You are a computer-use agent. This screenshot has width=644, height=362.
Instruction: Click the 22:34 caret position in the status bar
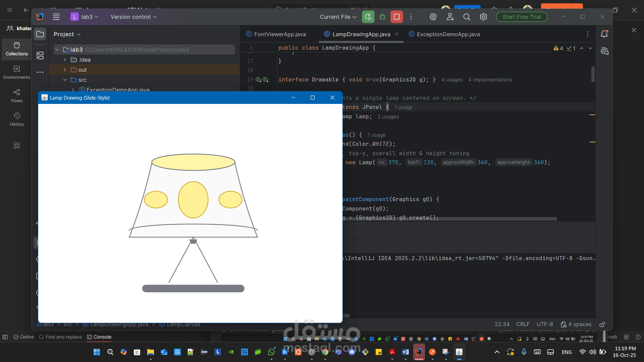point(502,324)
